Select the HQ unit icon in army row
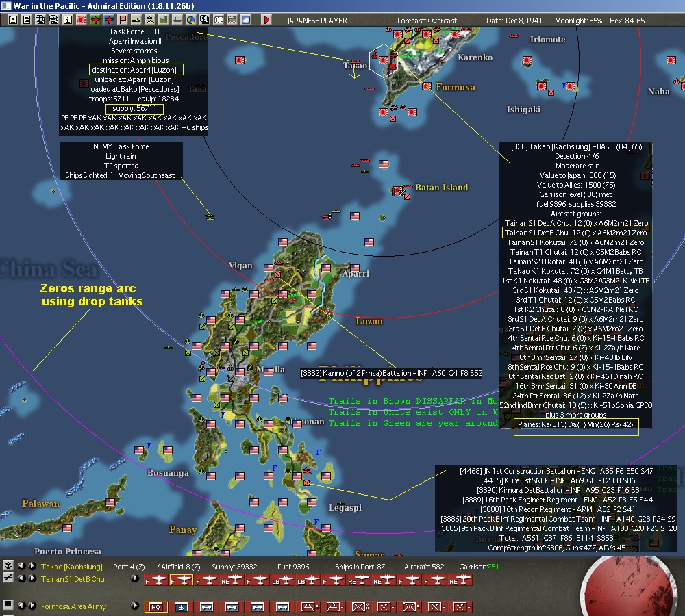Viewport: 685px width, 616px height. [x=156, y=607]
